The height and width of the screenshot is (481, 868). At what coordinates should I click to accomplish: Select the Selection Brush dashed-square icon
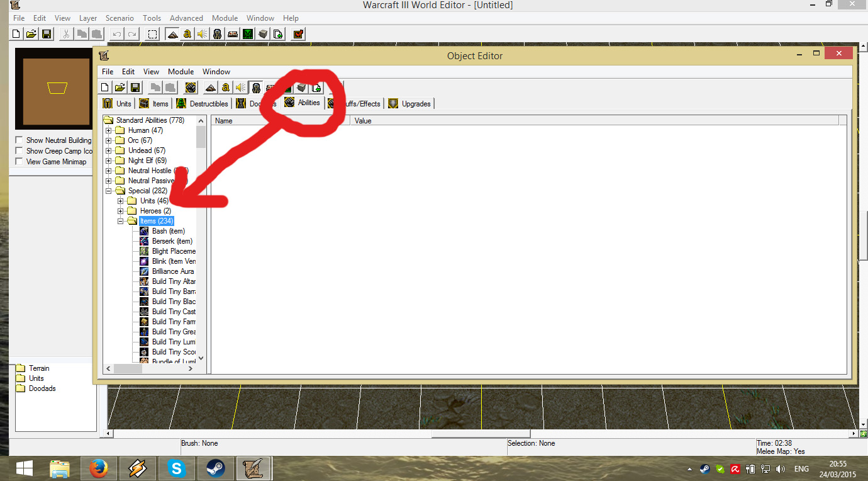click(x=152, y=34)
